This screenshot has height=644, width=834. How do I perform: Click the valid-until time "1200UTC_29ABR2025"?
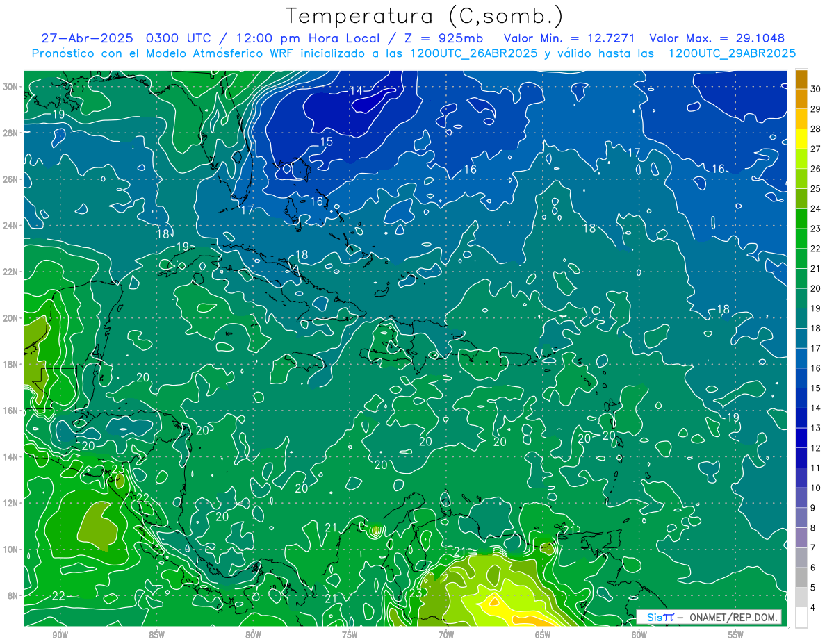(x=732, y=53)
